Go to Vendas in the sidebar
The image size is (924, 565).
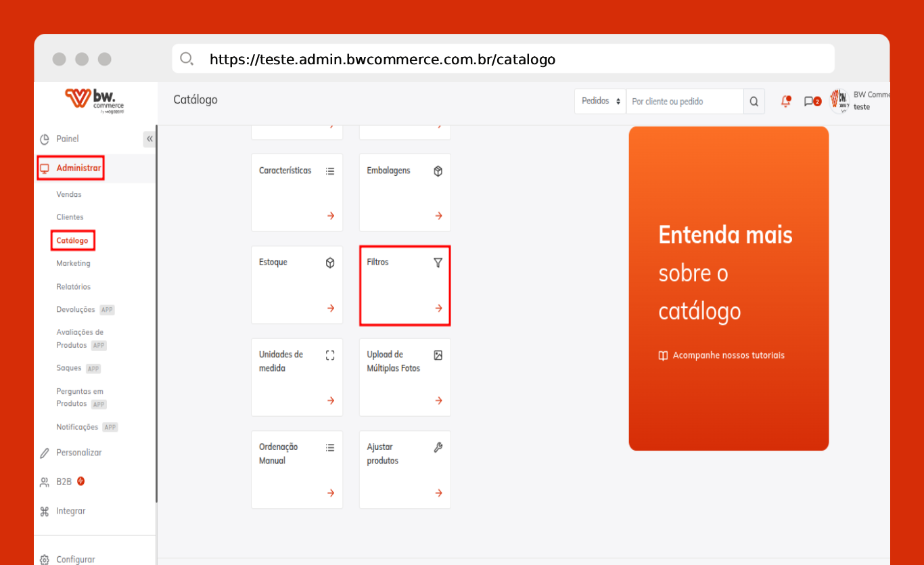pyautogui.click(x=69, y=194)
